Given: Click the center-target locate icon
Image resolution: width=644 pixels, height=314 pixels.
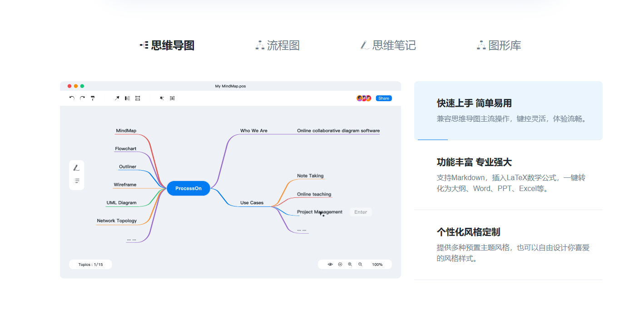Looking at the screenshot, I should tap(340, 265).
